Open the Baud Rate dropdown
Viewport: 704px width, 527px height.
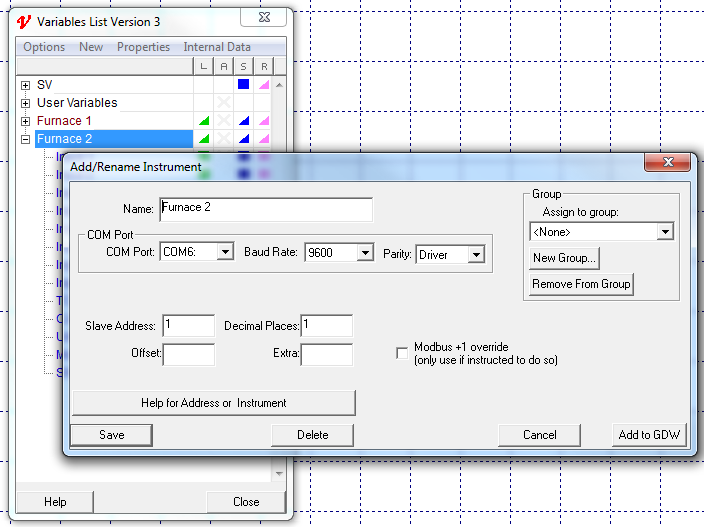tap(364, 253)
